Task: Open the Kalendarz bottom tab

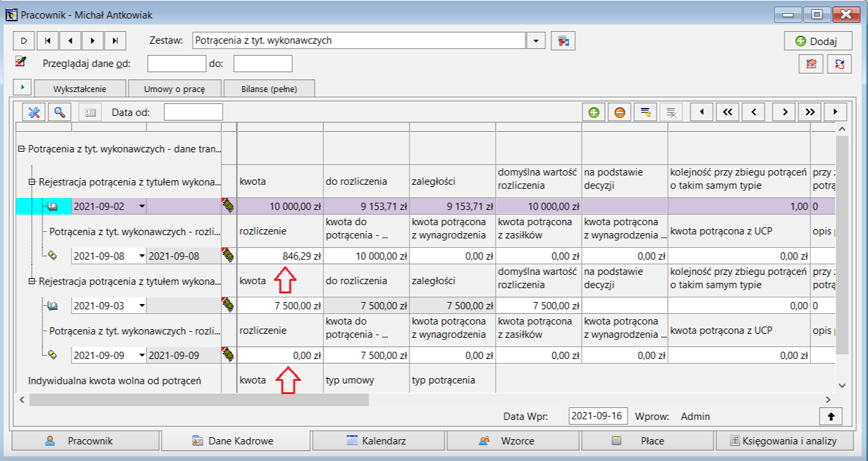Action: pyautogui.click(x=377, y=440)
